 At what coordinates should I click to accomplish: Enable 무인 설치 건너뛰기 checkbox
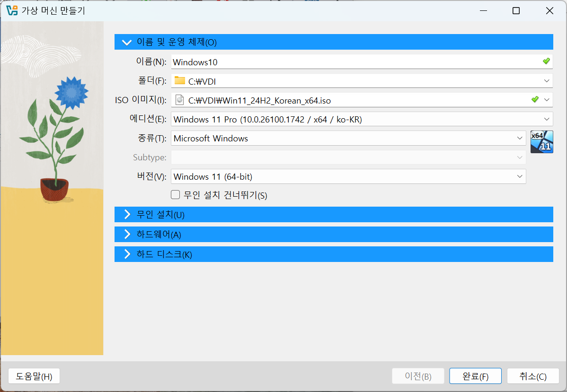[176, 195]
